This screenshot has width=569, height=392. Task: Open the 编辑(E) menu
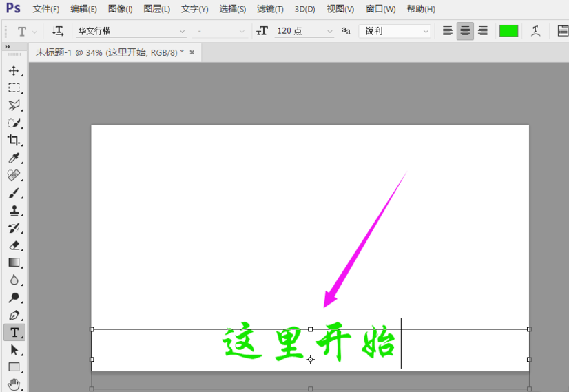pyautogui.click(x=84, y=9)
